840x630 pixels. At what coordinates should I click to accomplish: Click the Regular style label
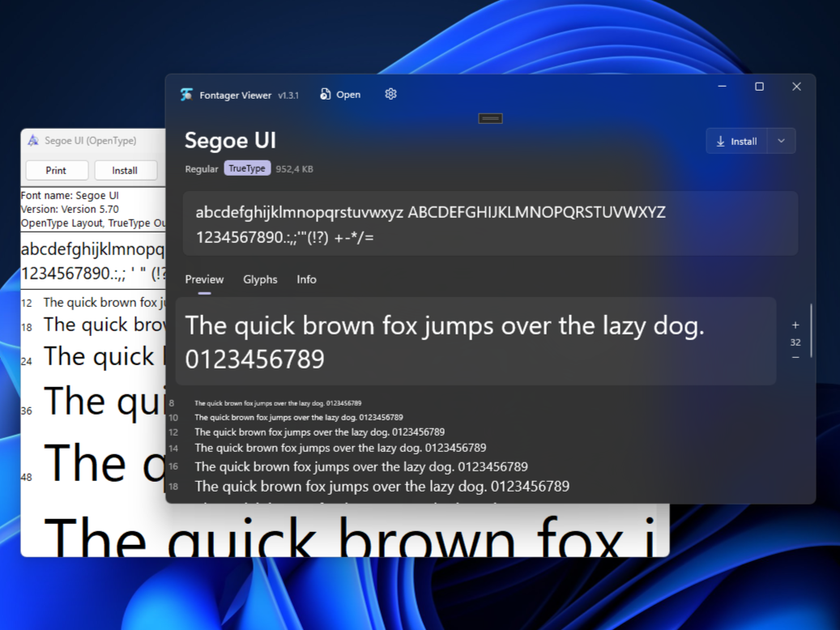[x=202, y=169]
